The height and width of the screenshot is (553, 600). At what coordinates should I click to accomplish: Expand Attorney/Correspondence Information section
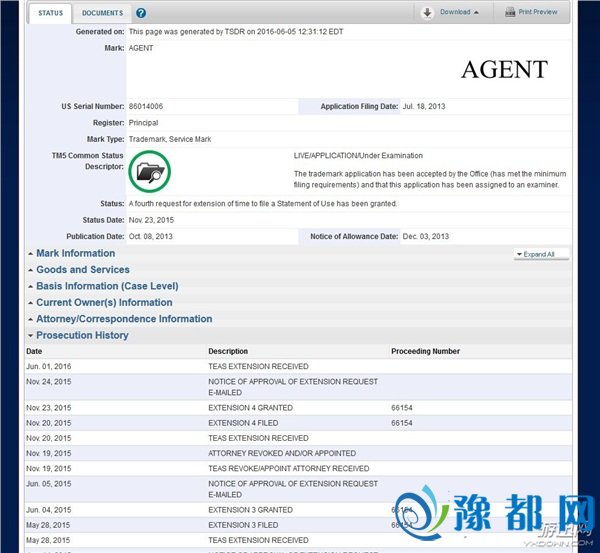[x=124, y=319]
